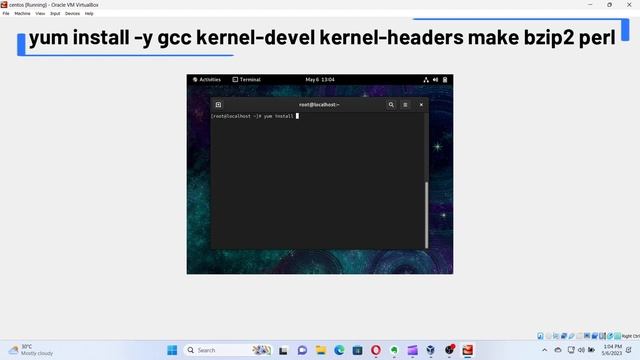
Task: Click the Right Ctrl host key indicator
Action: click(631, 336)
